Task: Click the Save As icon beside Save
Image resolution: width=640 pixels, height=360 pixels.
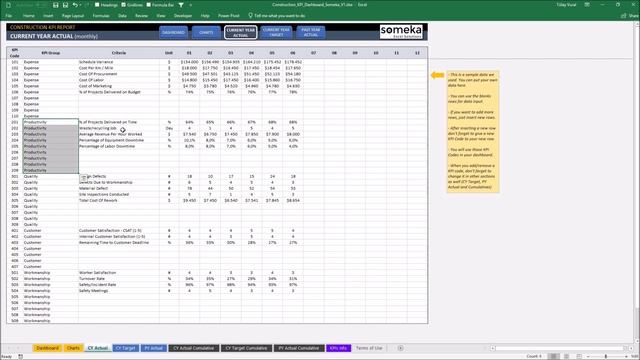Action: click(65, 5)
